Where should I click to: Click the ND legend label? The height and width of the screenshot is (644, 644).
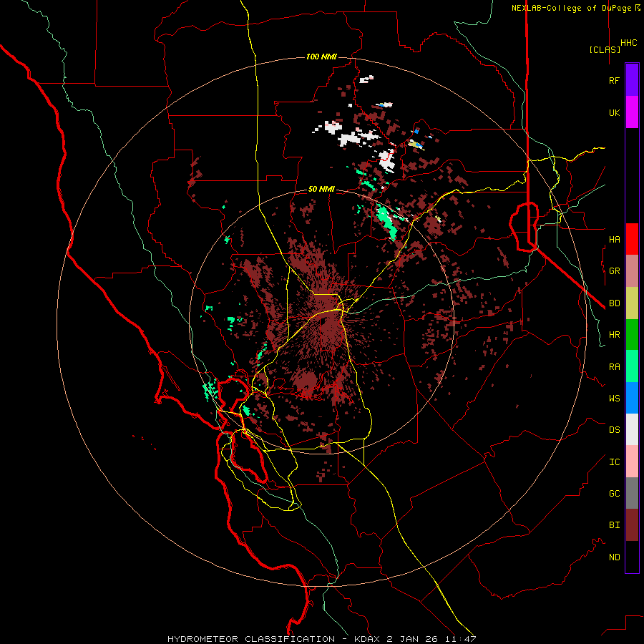[x=614, y=557]
